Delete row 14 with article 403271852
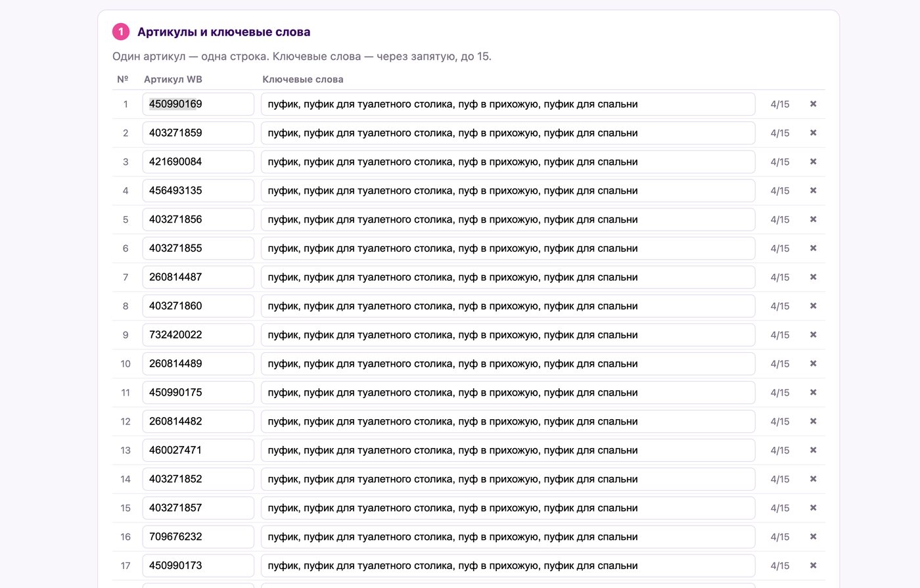 pos(813,480)
